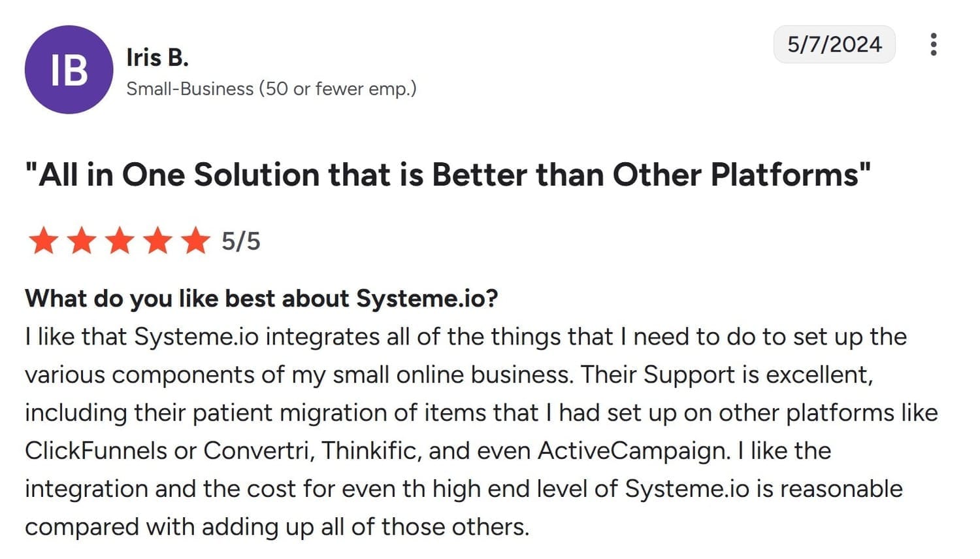The image size is (980, 559).
Task: Click the purple IB avatar circle
Action: (69, 70)
